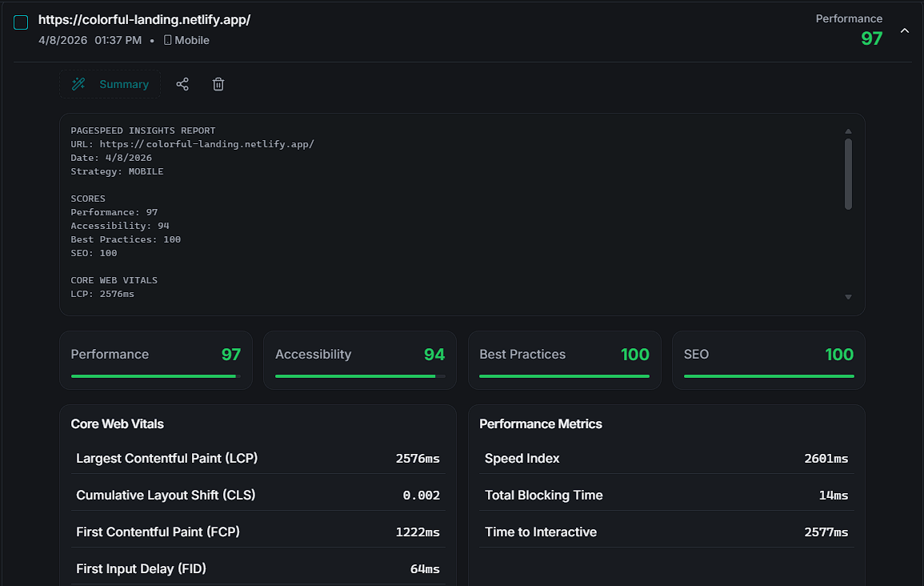Click the magic wand icon beside Summary
Screen dimensions: 924x586
coord(78,83)
